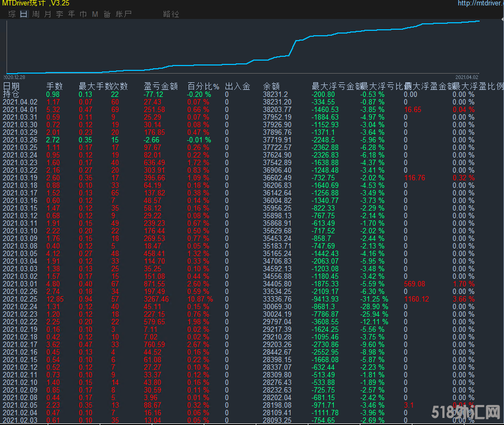
Task: Click floating loss ratio -31.25 %
Action: coord(374,299)
